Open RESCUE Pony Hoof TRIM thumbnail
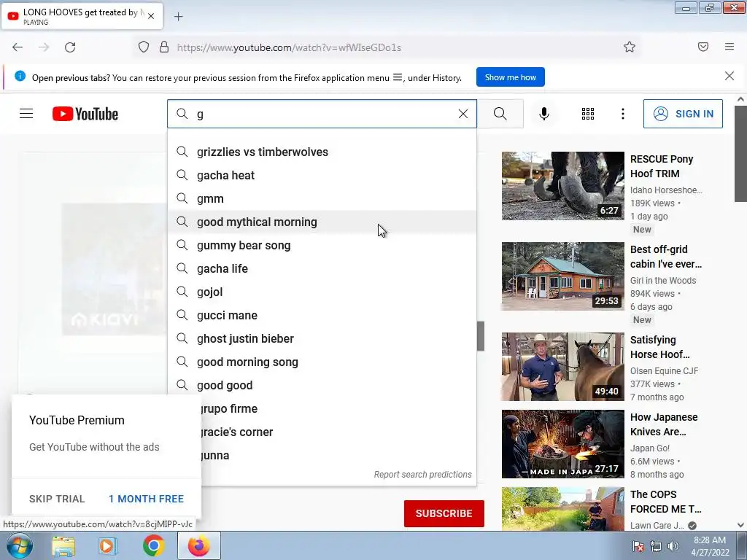 point(562,186)
